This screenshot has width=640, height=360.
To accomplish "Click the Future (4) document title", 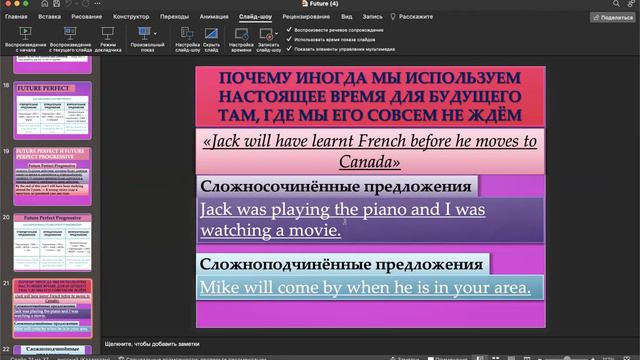I will [x=320, y=4].
